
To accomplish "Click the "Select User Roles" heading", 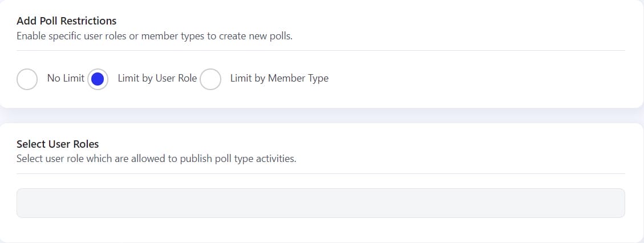I will pyautogui.click(x=58, y=144).
